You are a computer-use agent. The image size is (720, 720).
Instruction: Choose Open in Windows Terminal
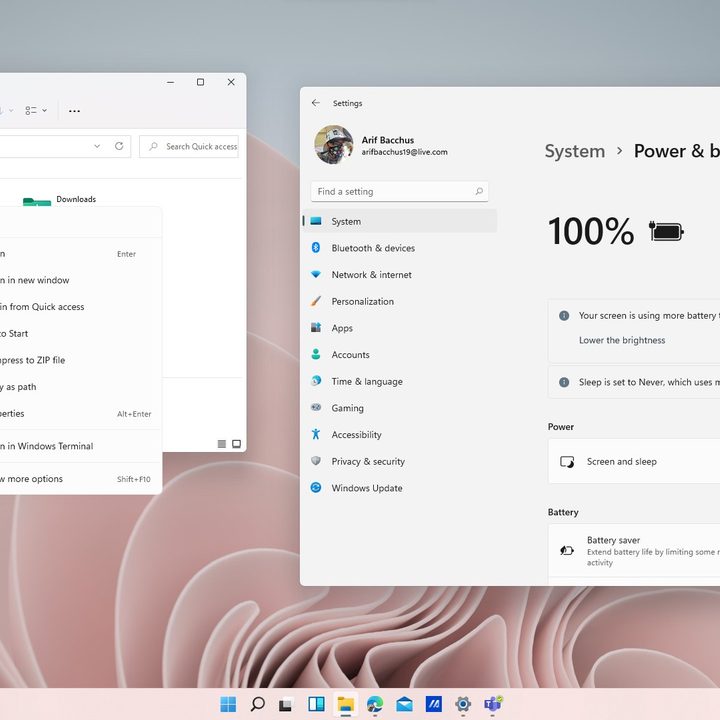pos(80,446)
